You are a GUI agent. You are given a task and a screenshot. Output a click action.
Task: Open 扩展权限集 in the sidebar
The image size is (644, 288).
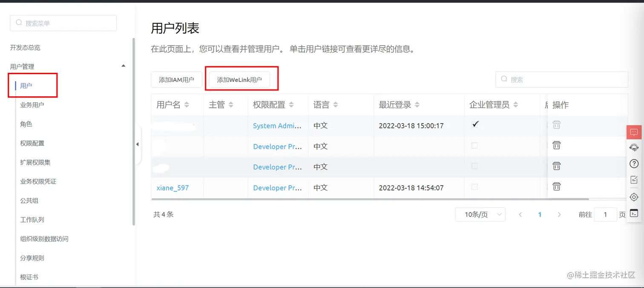(35, 162)
